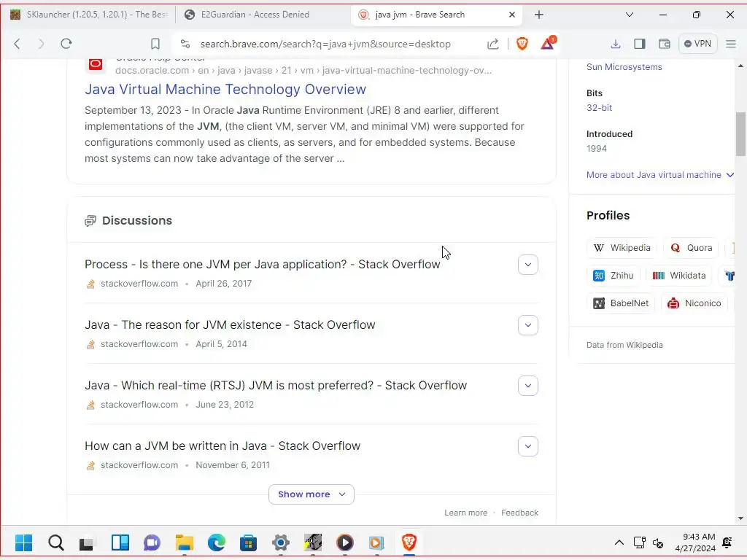Image resolution: width=747 pixels, height=560 pixels.
Task: Share this page using the share icon
Action: (493, 44)
